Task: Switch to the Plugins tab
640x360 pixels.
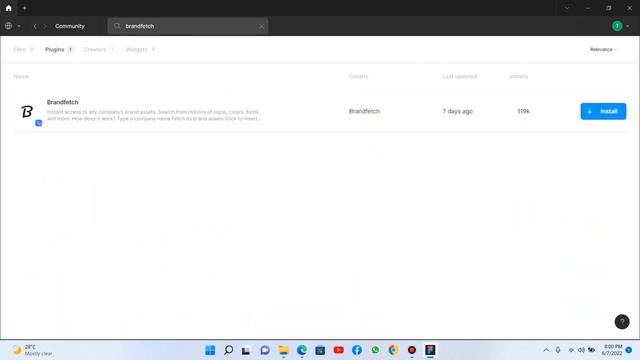Action: click(59, 49)
